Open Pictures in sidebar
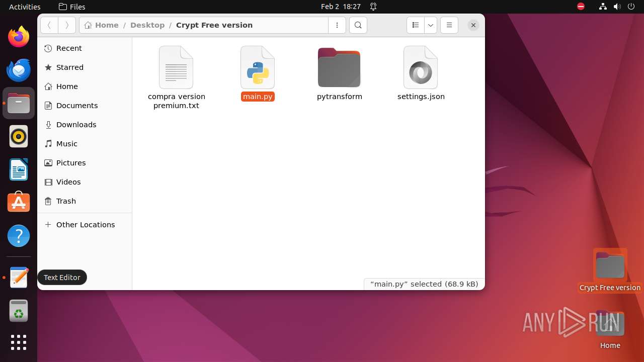The width and height of the screenshot is (644, 362). pyautogui.click(x=85, y=163)
